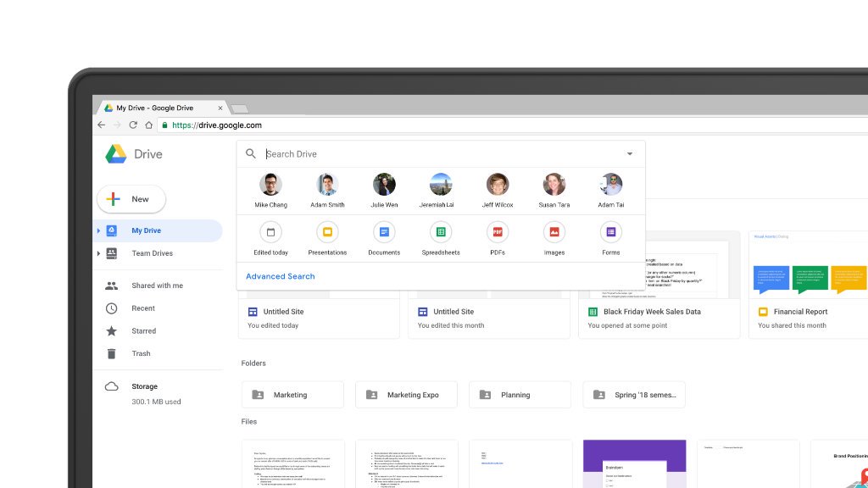Open the Spring '18 semes... folder
The image size is (868, 488).
click(634, 395)
